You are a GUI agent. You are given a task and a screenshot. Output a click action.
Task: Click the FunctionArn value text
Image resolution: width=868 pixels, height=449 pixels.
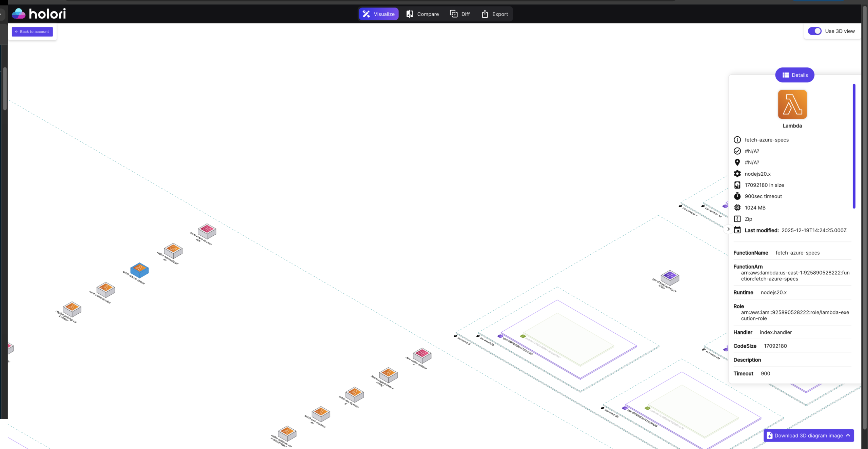pos(795,276)
